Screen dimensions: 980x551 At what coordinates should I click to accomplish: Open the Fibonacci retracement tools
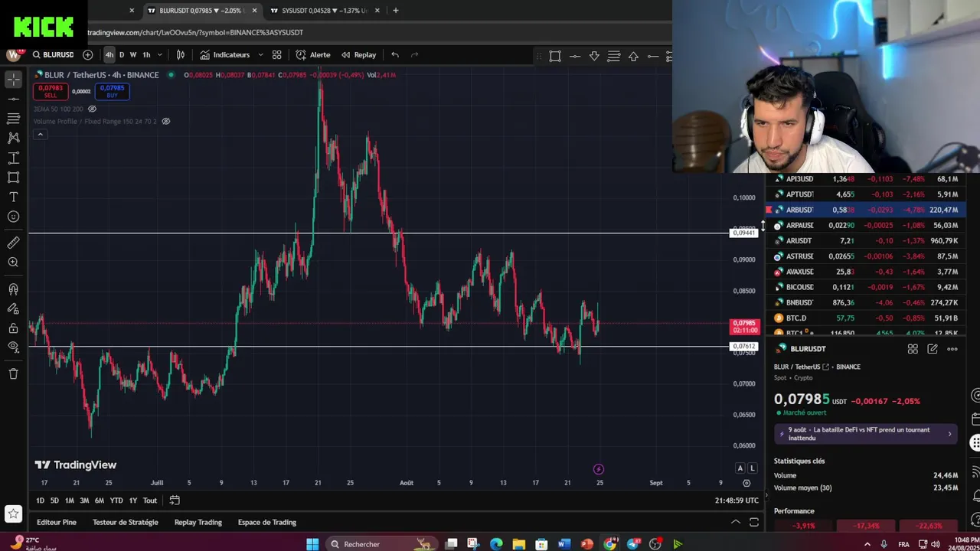tap(13, 119)
